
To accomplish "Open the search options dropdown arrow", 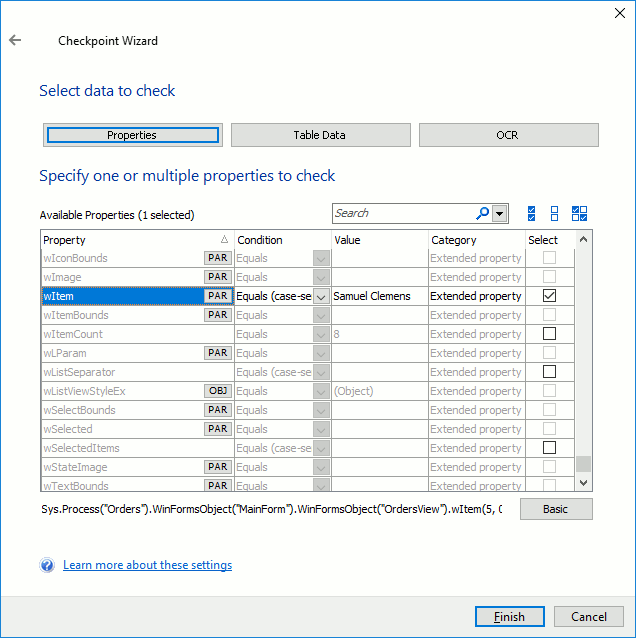I will [500, 213].
